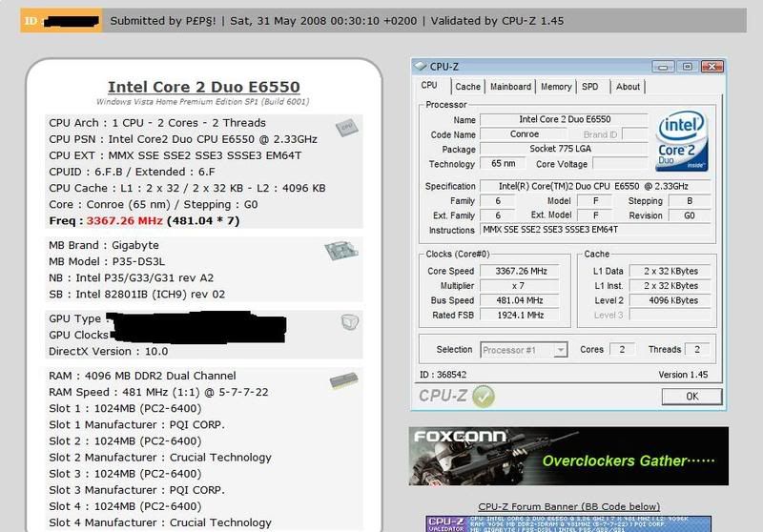Click the CPU-Z green validation checkmark
The height and width of the screenshot is (532, 763).
(x=484, y=397)
